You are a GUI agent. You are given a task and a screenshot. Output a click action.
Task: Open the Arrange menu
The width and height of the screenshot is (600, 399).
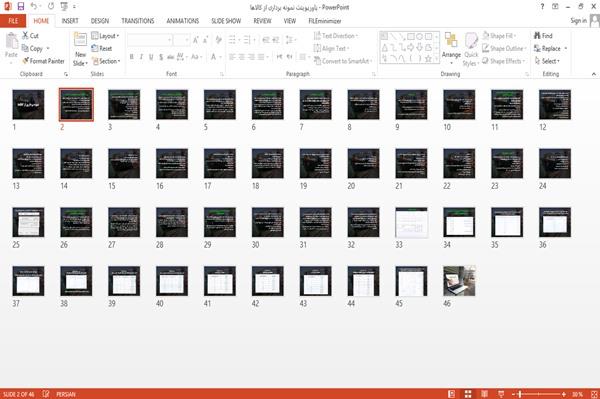[x=452, y=48]
